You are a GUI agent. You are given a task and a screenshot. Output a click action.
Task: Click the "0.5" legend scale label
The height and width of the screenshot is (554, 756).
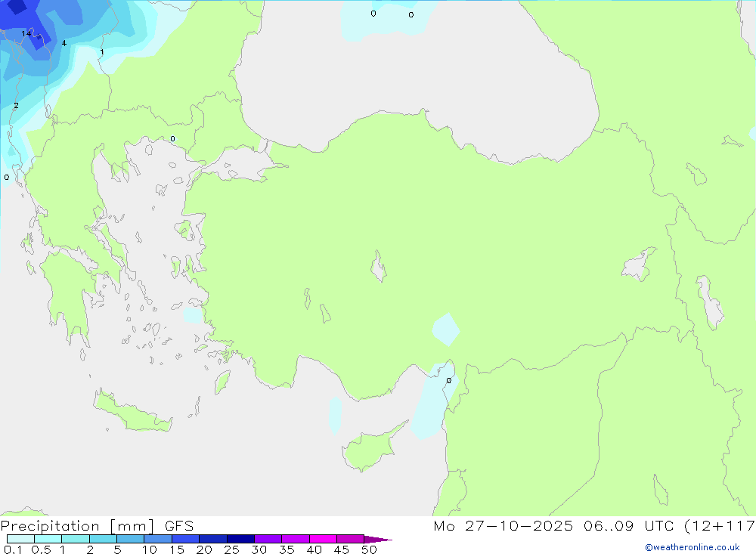coord(41,549)
